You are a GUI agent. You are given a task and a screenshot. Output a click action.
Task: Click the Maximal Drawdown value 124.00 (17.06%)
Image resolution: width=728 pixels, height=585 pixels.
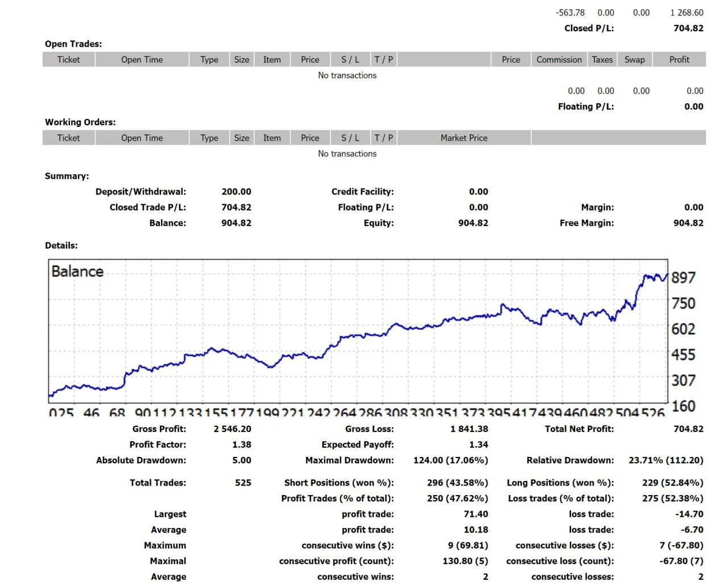point(450,460)
